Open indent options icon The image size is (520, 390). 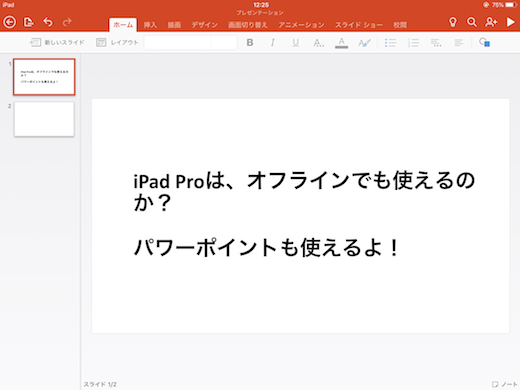point(436,43)
